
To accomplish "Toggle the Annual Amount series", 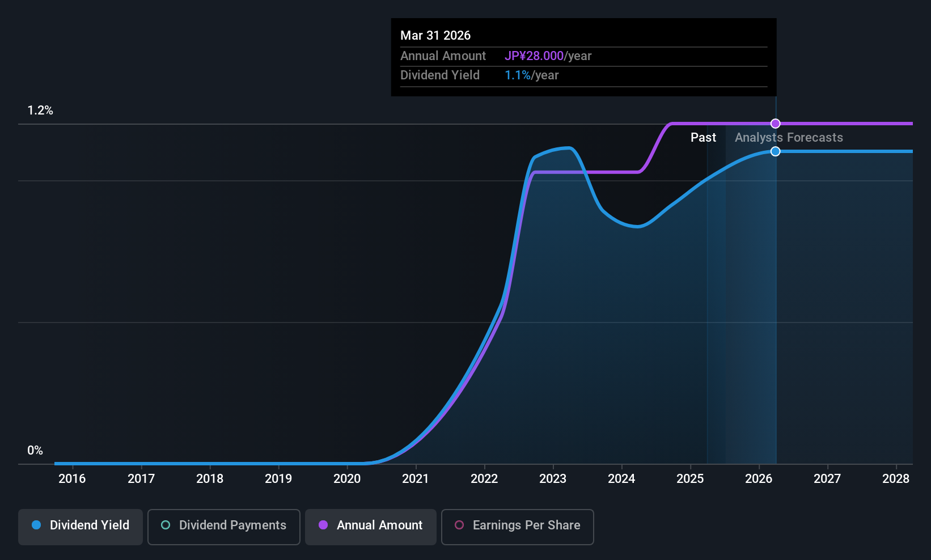I will pos(371,527).
